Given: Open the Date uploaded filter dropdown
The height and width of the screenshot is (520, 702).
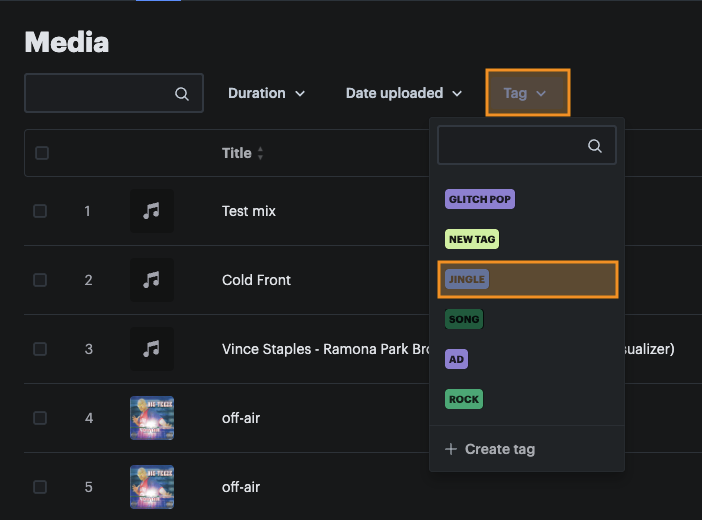Looking at the screenshot, I should tap(404, 93).
